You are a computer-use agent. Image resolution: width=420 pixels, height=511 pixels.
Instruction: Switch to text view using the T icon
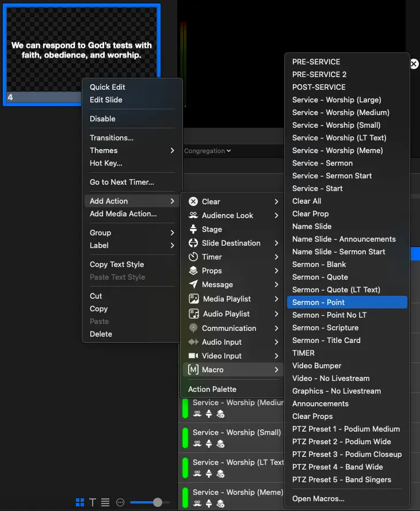pyautogui.click(x=92, y=502)
